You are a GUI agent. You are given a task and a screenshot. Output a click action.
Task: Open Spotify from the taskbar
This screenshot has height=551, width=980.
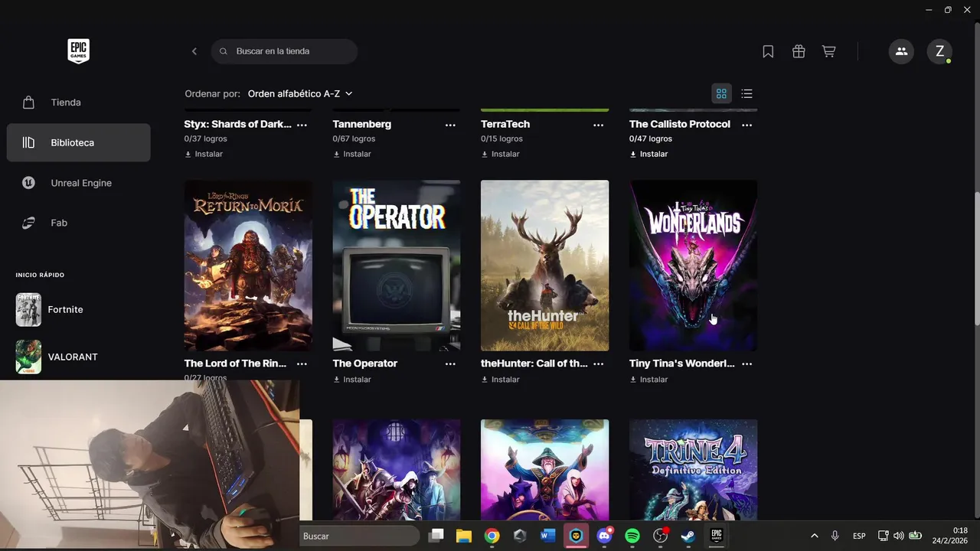pos(632,536)
